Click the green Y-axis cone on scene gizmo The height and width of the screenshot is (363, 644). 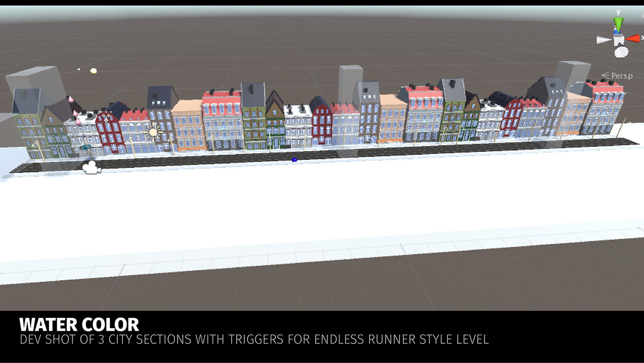pos(618,24)
